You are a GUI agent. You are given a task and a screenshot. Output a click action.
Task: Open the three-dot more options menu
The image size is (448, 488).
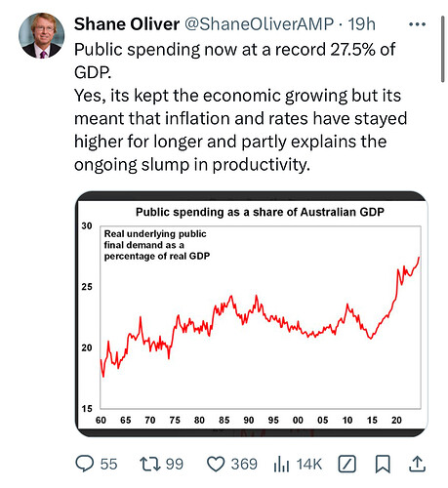417,24
